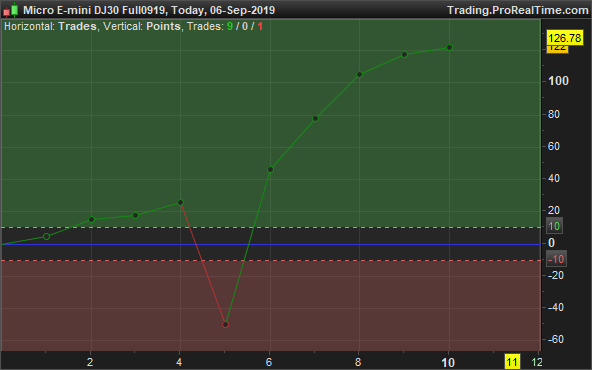Open the Horizontal axis Trades selector
Screen dimensions: 592x370
pos(77,26)
